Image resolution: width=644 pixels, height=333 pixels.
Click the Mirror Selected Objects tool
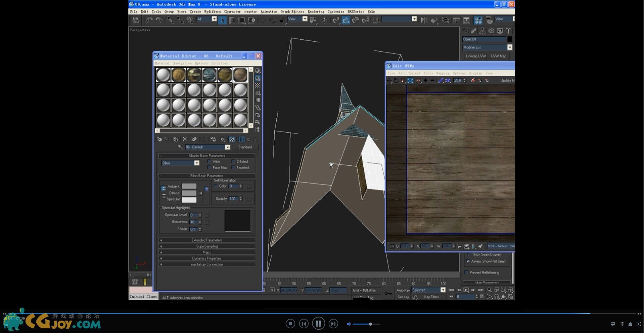click(x=424, y=20)
